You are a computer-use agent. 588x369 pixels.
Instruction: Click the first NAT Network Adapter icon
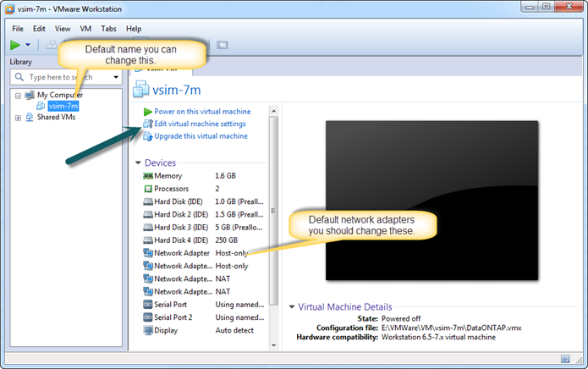click(x=148, y=278)
